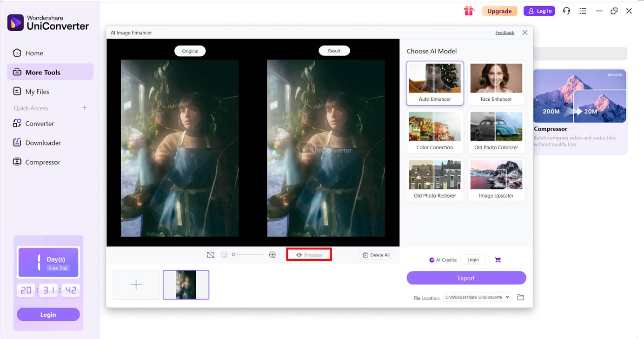Image resolution: width=644 pixels, height=339 pixels.
Task: Click the original image preview
Action: tap(180, 148)
